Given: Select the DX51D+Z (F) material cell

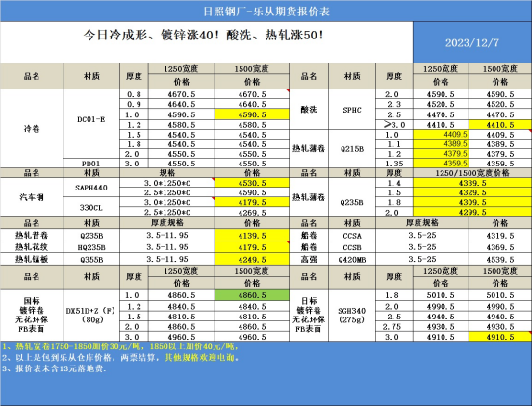Looking at the screenshot, I should 91,316.
